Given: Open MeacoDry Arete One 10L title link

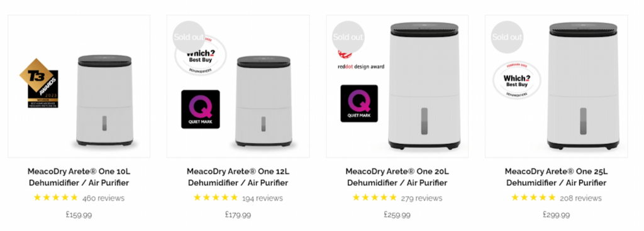Looking at the screenshot, I should [79, 177].
